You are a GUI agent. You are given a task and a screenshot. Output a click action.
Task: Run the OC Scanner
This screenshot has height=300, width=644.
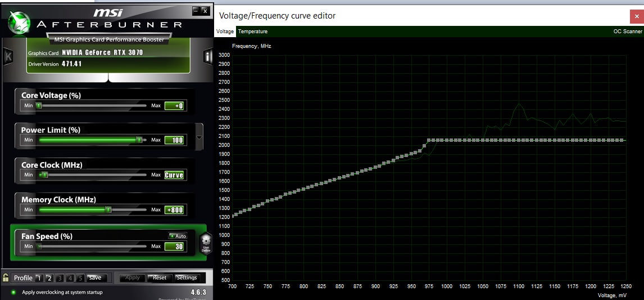coord(628,32)
